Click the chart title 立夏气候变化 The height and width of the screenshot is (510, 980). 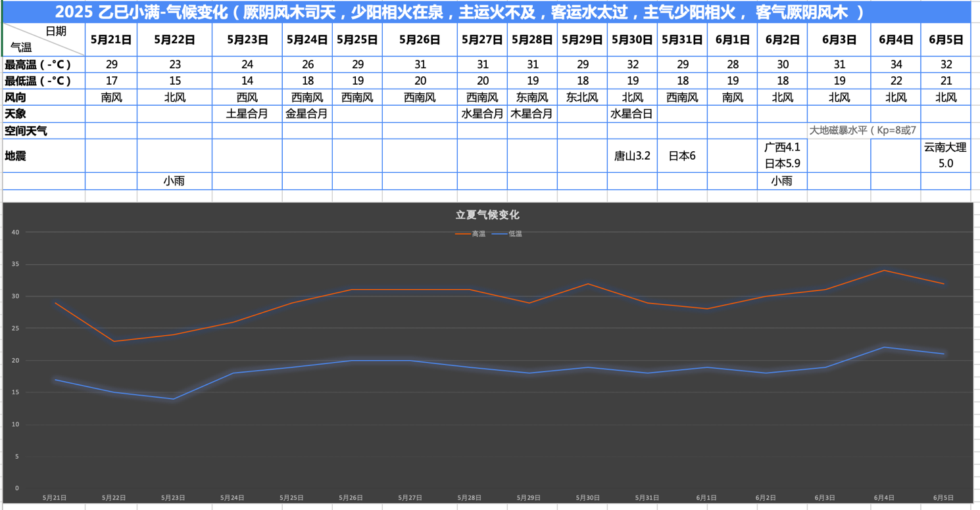[x=487, y=215]
